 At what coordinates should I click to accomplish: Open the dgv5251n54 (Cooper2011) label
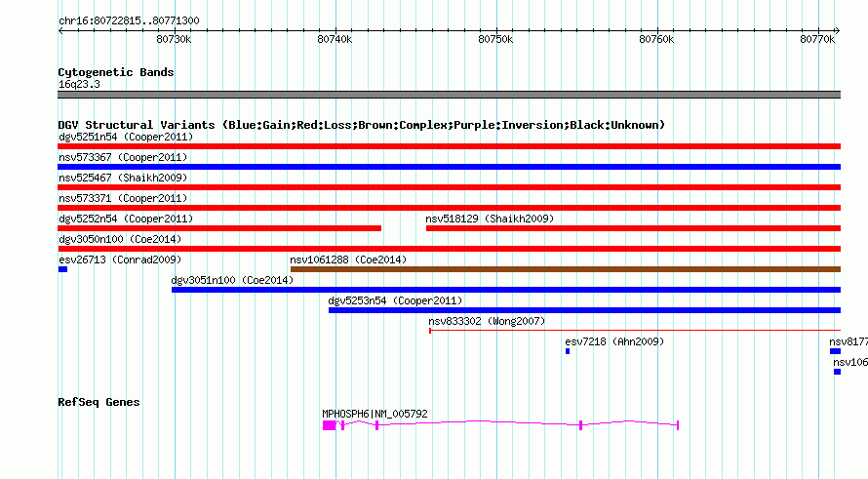point(126,137)
